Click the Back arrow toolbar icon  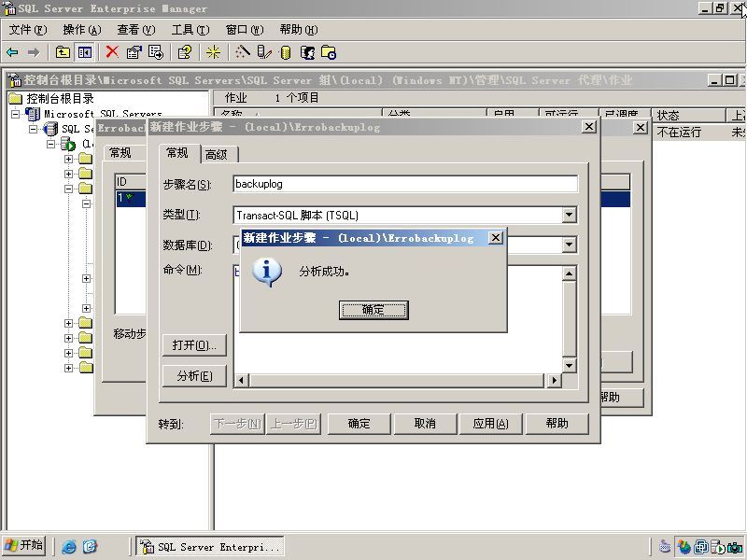12,52
